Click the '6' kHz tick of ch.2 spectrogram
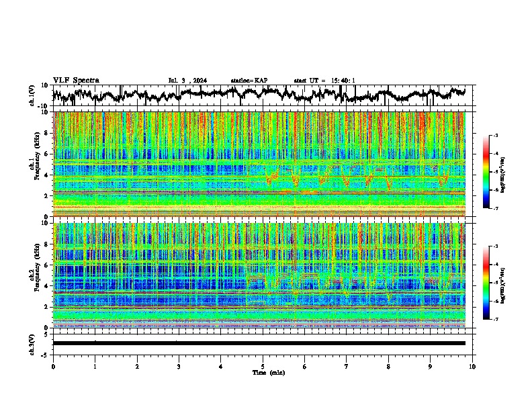The image size is (532, 411). (46, 265)
